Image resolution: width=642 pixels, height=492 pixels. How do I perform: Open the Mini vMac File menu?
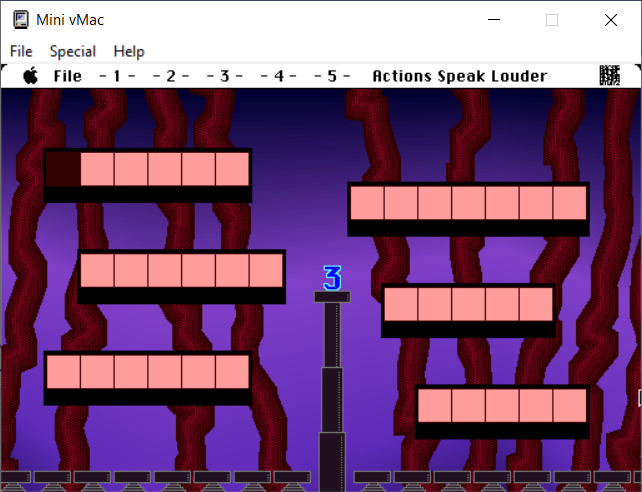[x=21, y=52]
